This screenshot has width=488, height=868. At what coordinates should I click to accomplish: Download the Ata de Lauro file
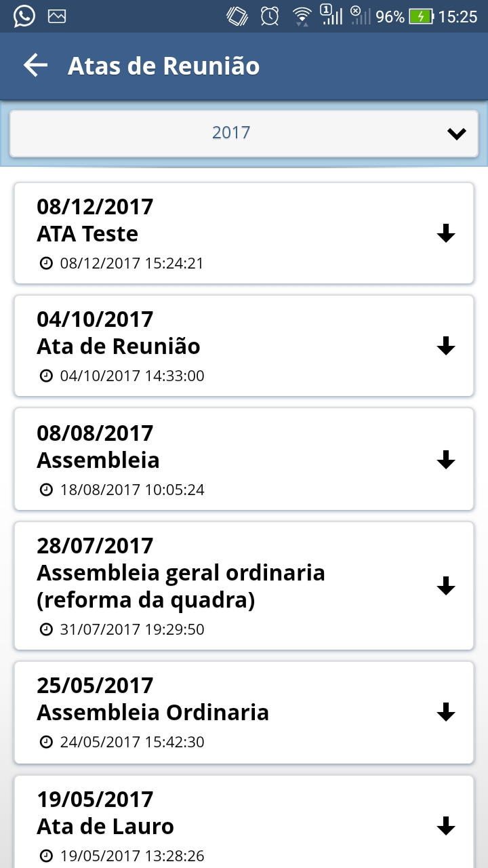pyautogui.click(x=445, y=826)
